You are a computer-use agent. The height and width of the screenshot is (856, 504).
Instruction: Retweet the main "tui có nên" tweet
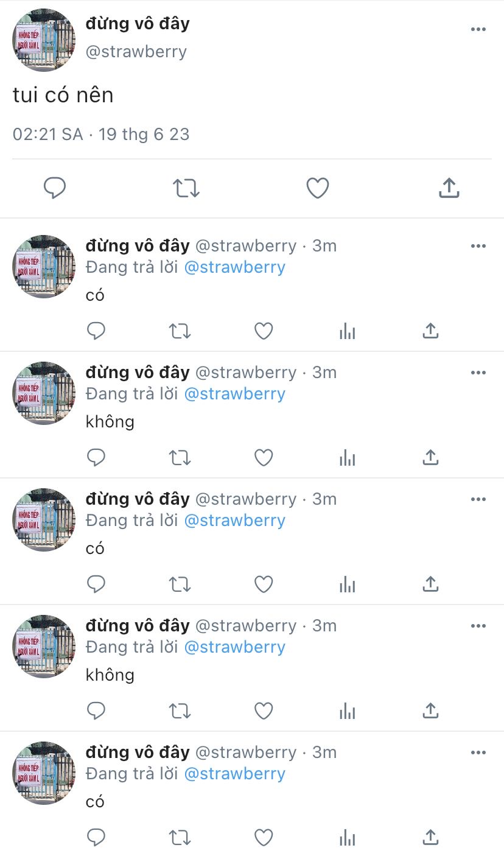pos(186,188)
